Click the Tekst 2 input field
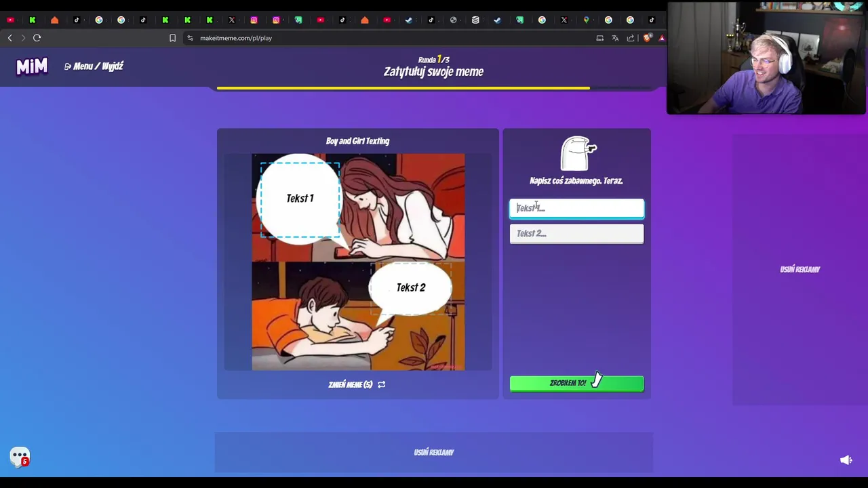The height and width of the screenshot is (488, 868). [x=576, y=234]
